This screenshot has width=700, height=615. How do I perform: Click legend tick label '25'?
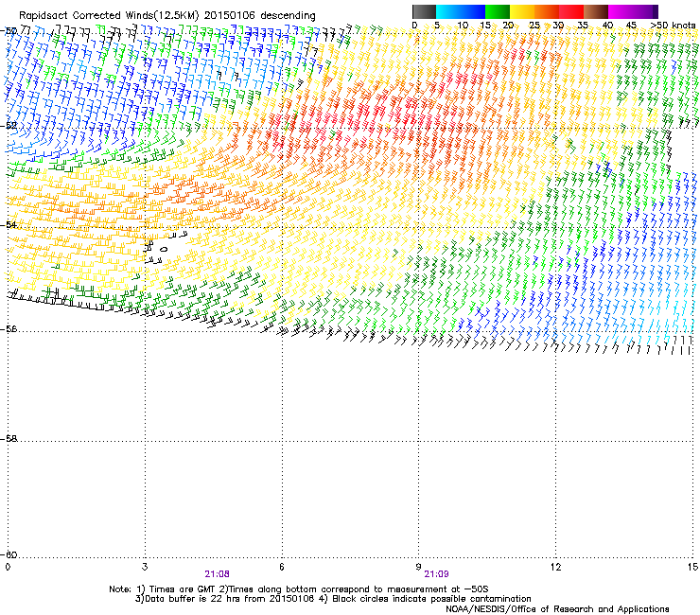point(534,25)
